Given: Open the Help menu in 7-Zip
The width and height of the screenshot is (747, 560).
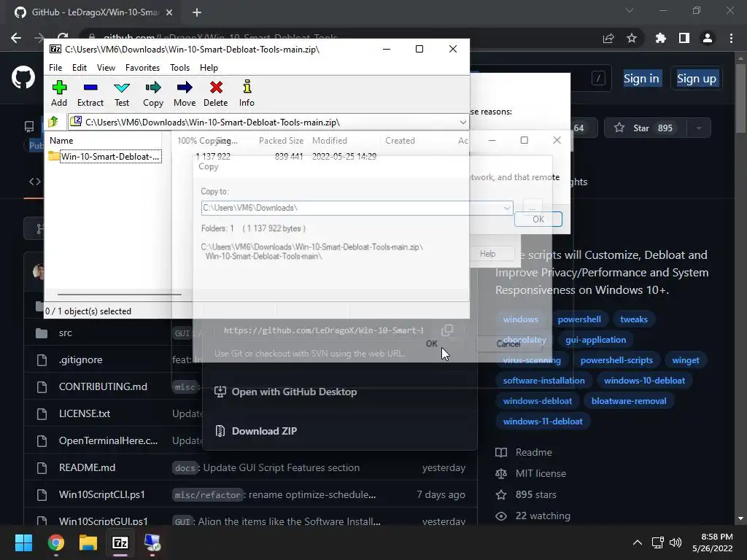Looking at the screenshot, I should point(209,68).
